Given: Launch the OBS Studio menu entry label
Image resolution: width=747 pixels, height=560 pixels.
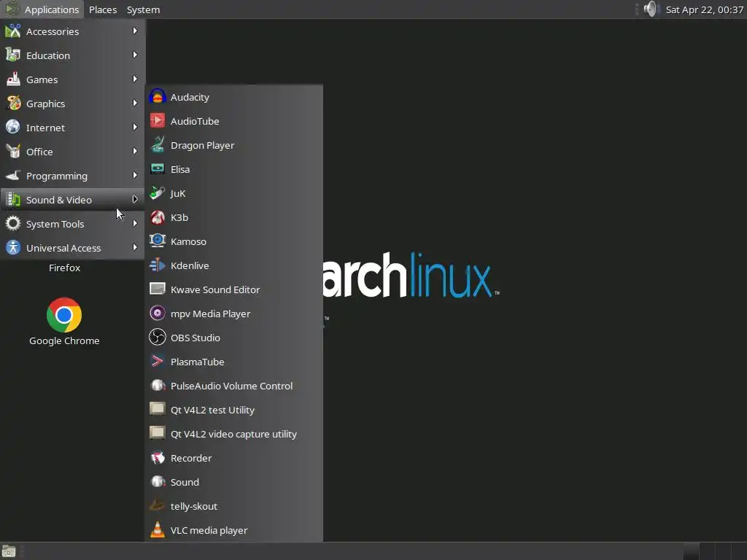Looking at the screenshot, I should click(x=196, y=338).
